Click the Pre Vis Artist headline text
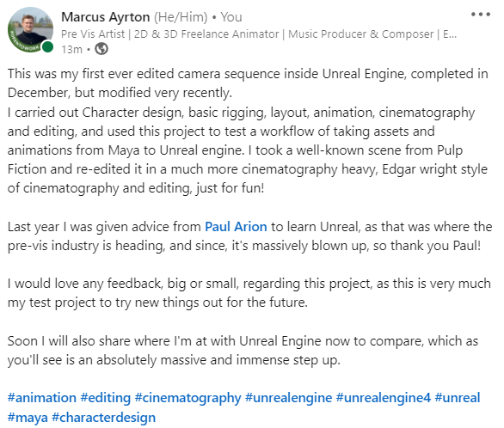This screenshot has height=428, width=504. [259, 34]
